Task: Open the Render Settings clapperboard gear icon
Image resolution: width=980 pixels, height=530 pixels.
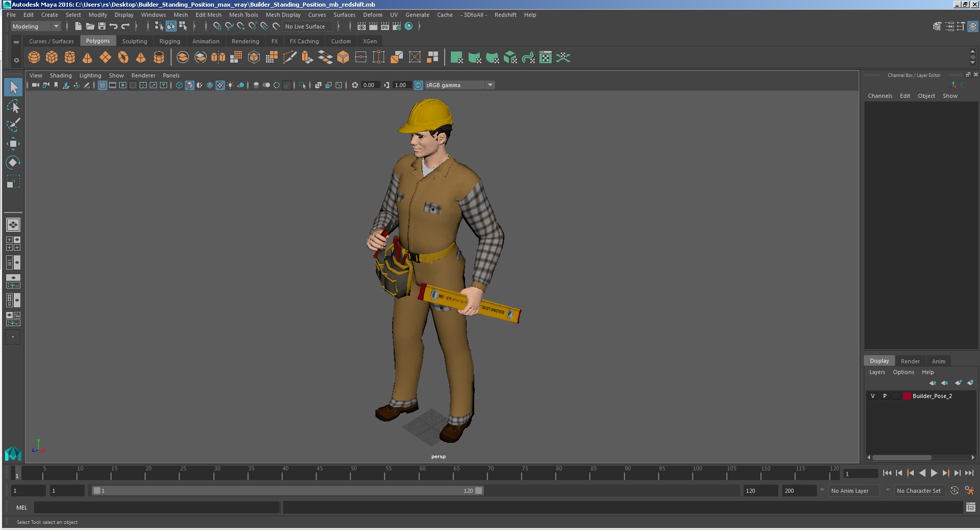Action: (x=397, y=26)
